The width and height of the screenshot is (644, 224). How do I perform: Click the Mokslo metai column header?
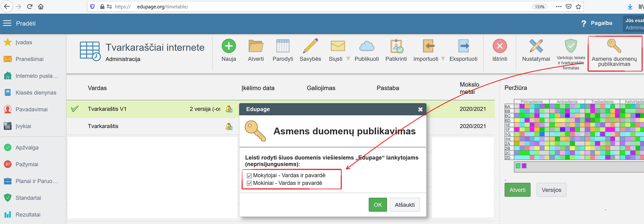pos(470,88)
